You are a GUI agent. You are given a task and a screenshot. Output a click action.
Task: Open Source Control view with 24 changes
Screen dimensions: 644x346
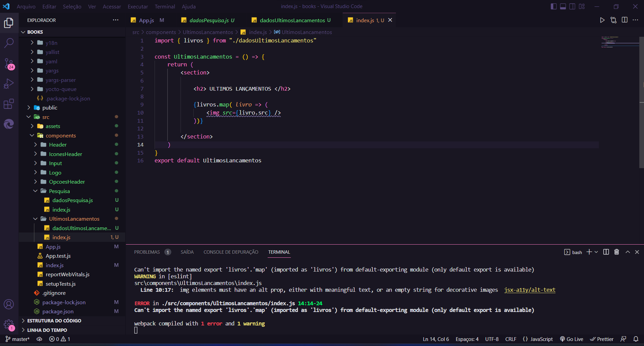pyautogui.click(x=9, y=63)
